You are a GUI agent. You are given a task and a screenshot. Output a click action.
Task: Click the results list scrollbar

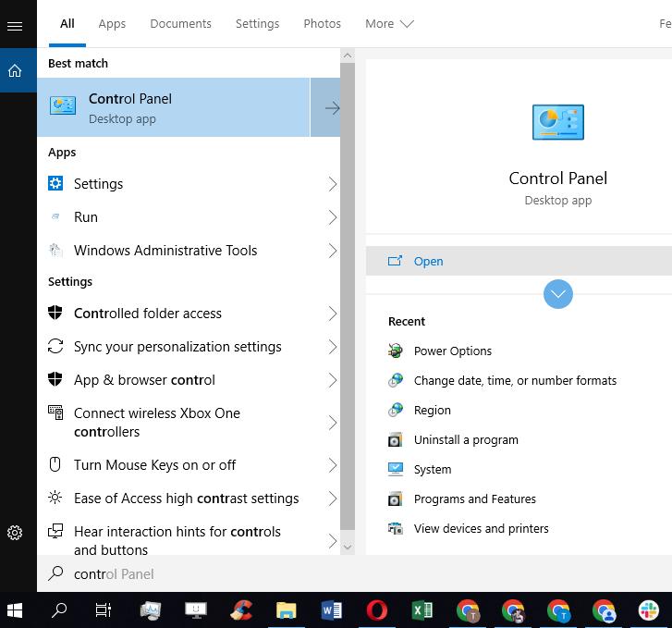tap(348, 296)
